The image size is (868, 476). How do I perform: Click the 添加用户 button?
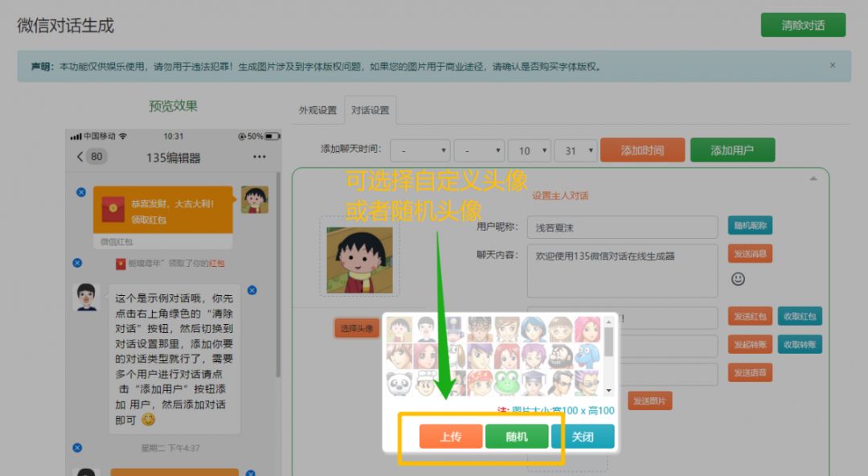[732, 150]
